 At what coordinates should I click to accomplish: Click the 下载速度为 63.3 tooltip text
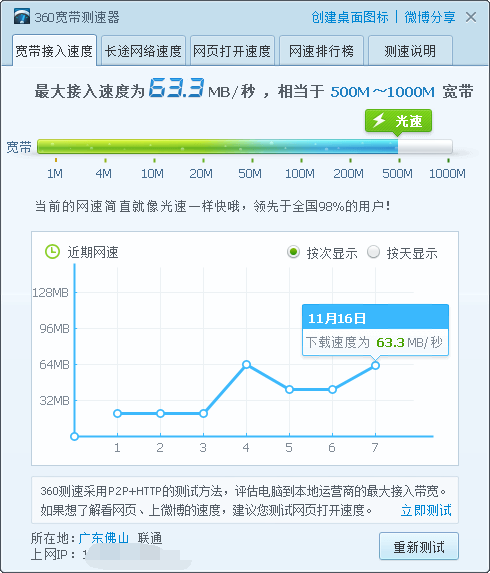click(374, 342)
